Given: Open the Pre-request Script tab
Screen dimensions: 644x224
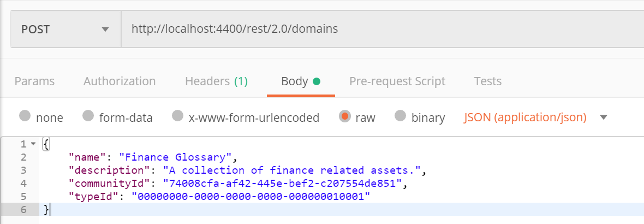Looking at the screenshot, I should coord(397,81).
